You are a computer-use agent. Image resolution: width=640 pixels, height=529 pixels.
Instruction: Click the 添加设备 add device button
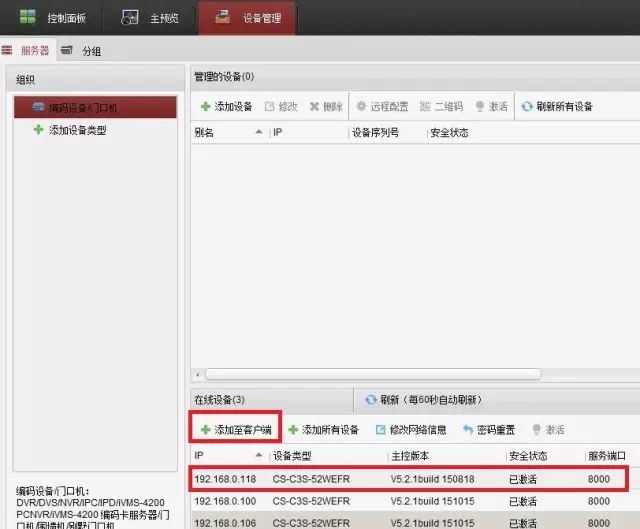tap(227, 106)
